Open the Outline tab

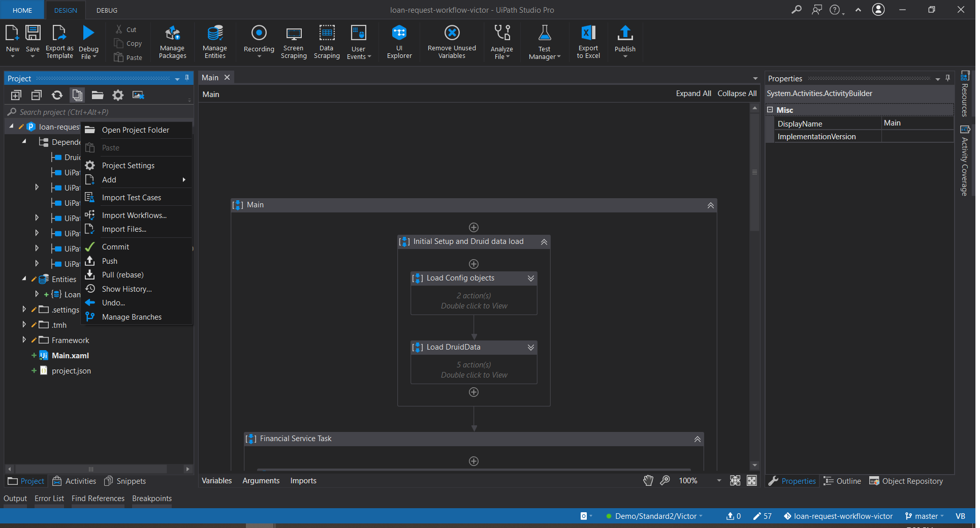pyautogui.click(x=842, y=481)
